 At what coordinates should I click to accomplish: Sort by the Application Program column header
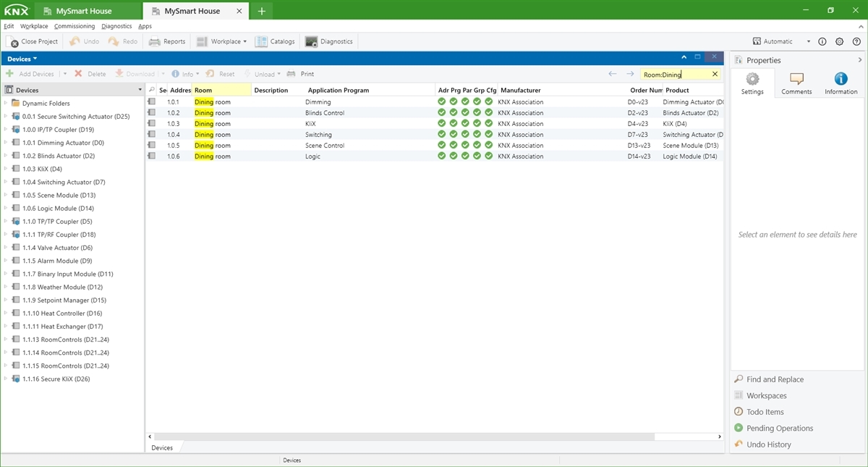point(370,90)
